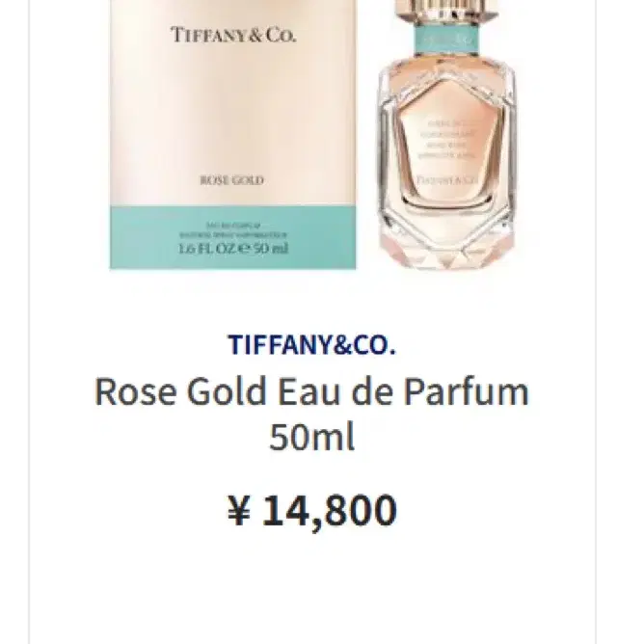644x644 pixels.
Task: Click the teal collar of the bottle
Action: [446, 40]
